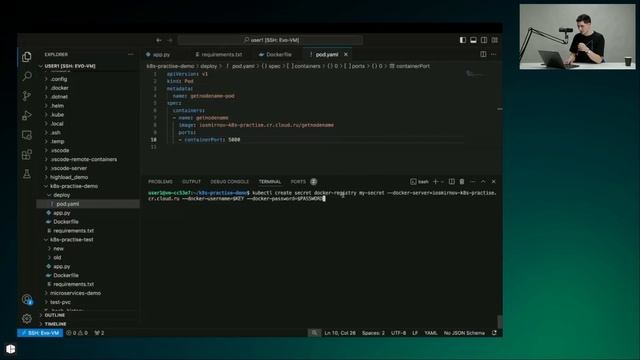Open the OUTPUT panel tab

(191, 182)
